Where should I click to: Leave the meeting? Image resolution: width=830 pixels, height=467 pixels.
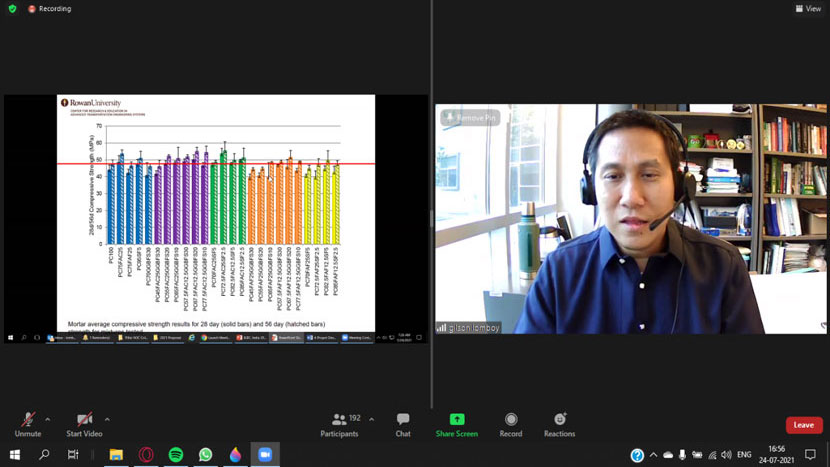pyautogui.click(x=804, y=425)
